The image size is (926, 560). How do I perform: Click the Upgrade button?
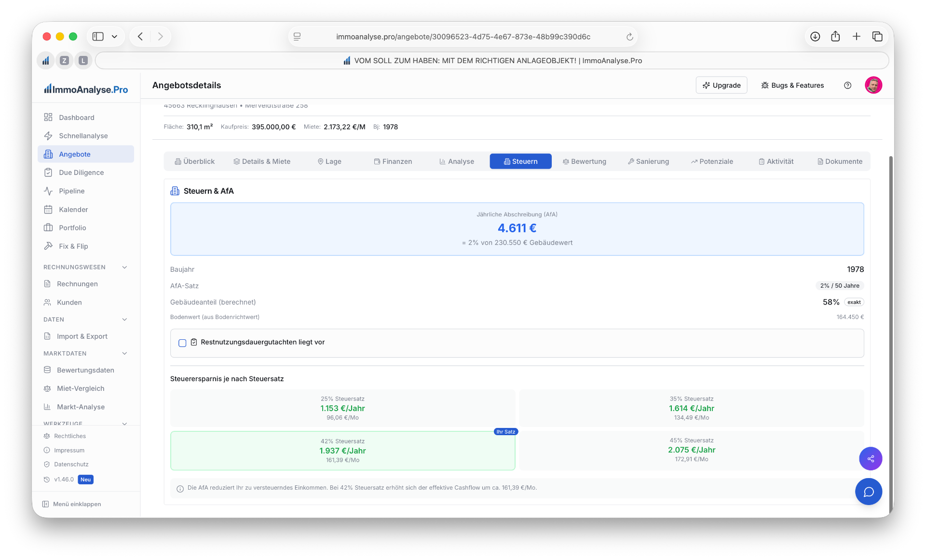pyautogui.click(x=722, y=85)
